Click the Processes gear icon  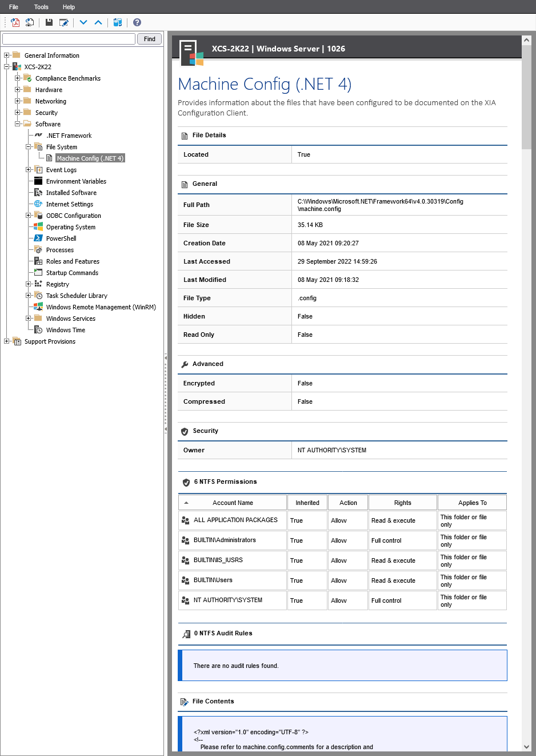(38, 250)
